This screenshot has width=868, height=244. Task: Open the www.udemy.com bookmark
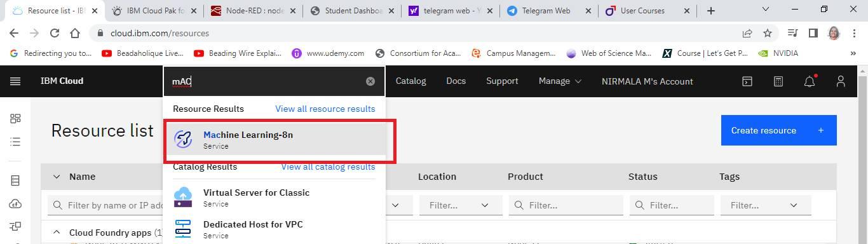(x=328, y=53)
